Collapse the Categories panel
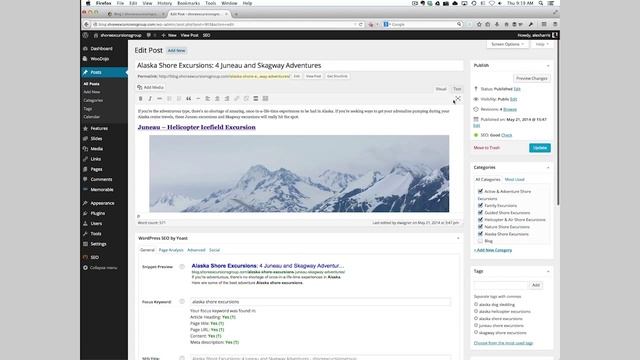Screen dimensions: 640x360 (548, 168)
